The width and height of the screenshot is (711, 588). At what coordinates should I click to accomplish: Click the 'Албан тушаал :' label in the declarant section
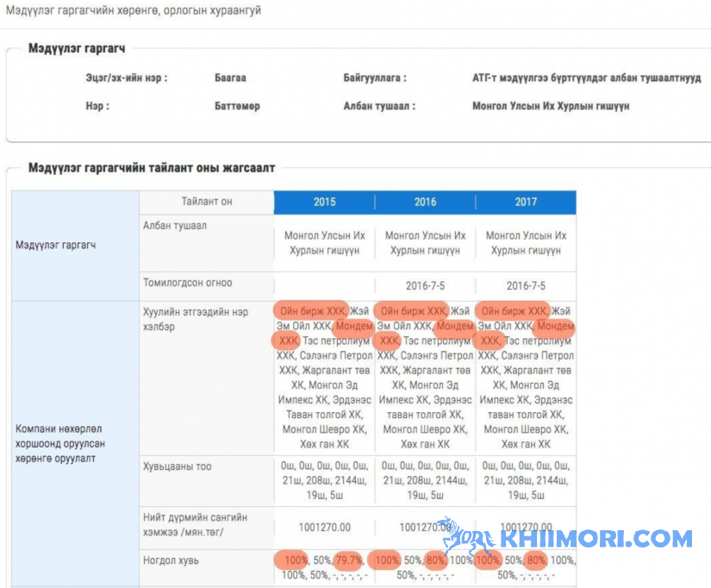pos(379,106)
